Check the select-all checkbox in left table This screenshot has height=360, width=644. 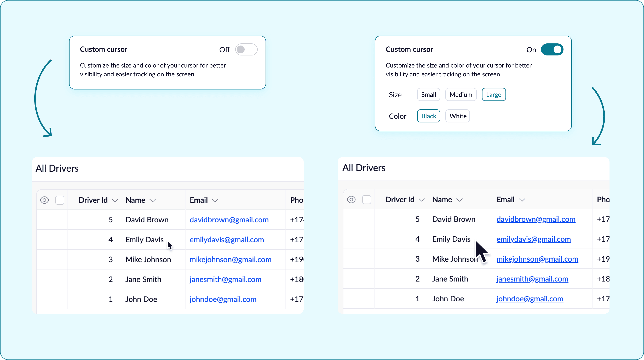pos(60,200)
